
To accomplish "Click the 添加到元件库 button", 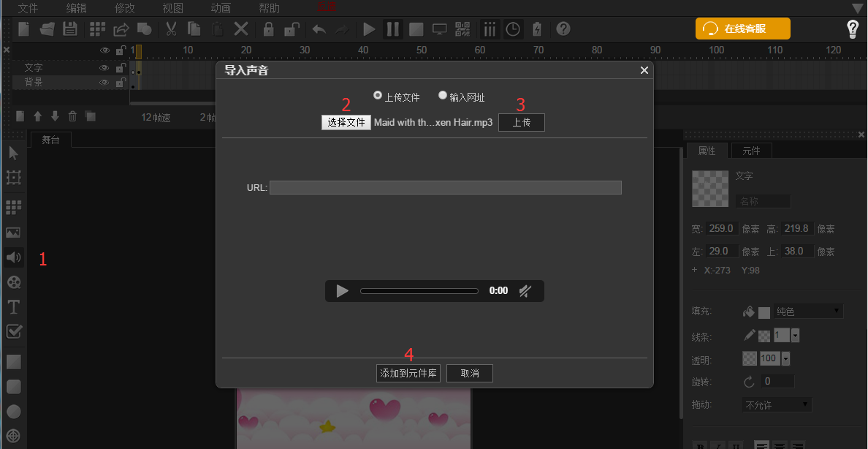I will pos(408,373).
